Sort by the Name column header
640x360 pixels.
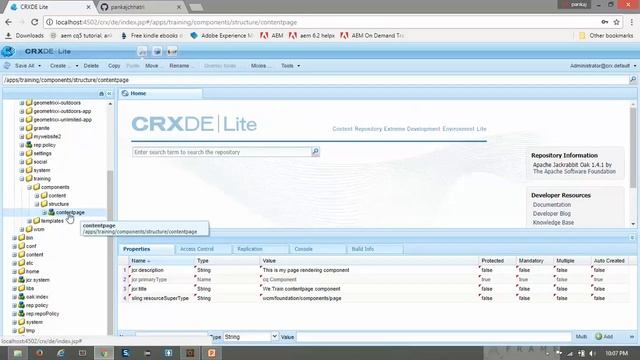[x=161, y=260]
